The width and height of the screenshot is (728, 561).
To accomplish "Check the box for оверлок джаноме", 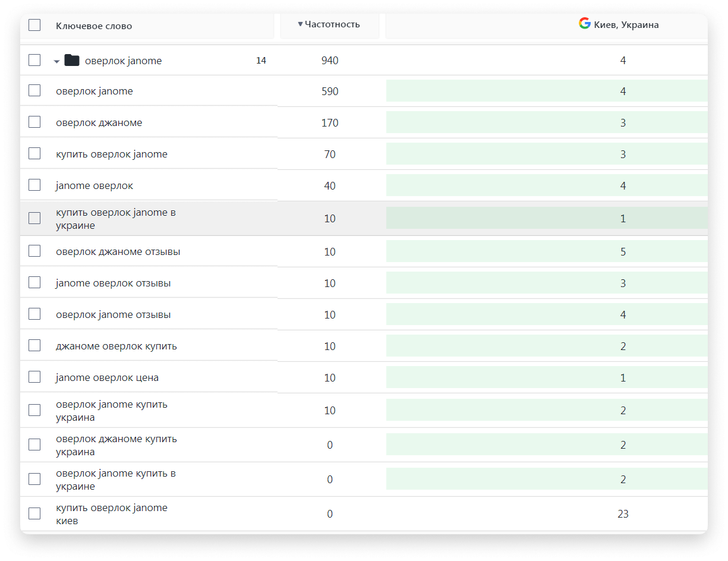I will (x=34, y=122).
